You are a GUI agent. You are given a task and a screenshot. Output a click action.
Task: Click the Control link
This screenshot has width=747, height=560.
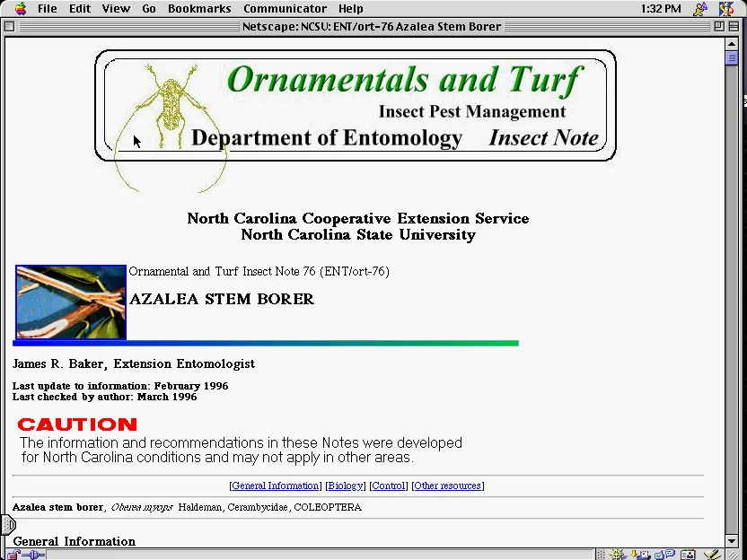388,486
